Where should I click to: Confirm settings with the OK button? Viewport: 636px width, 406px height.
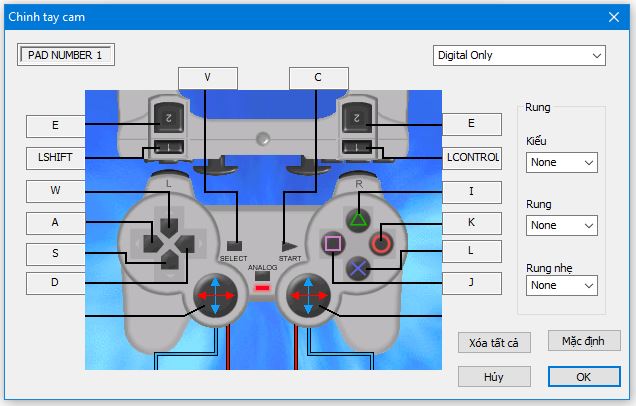point(584,377)
